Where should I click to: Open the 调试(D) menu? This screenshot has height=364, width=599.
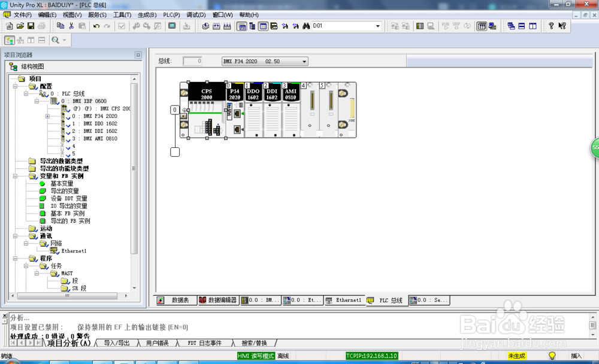pyautogui.click(x=196, y=14)
